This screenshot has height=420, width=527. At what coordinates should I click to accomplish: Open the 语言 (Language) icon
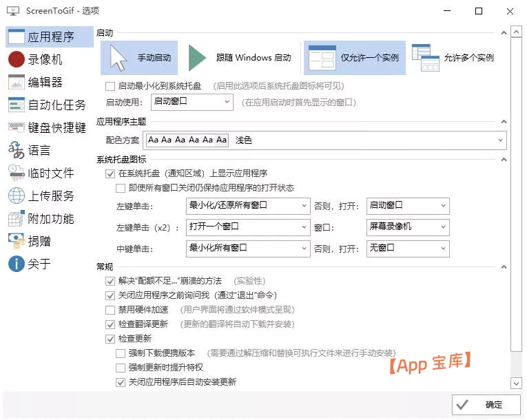click(17, 150)
